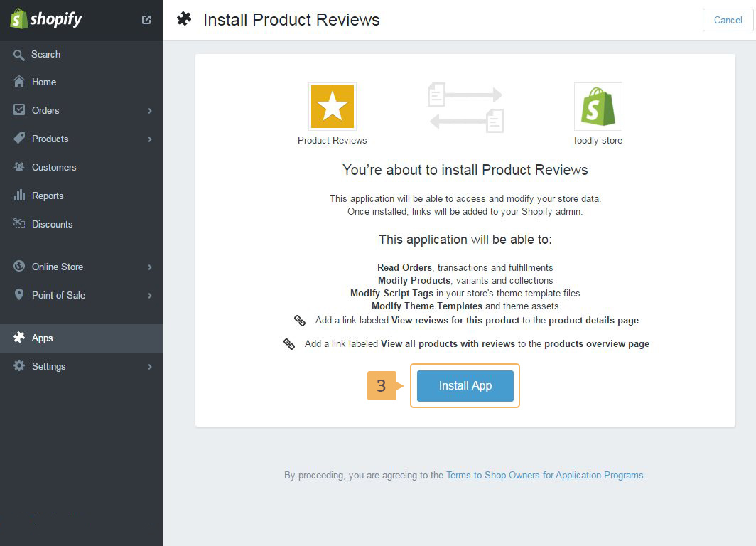Click the Shopify logo in sidebar

point(46,19)
